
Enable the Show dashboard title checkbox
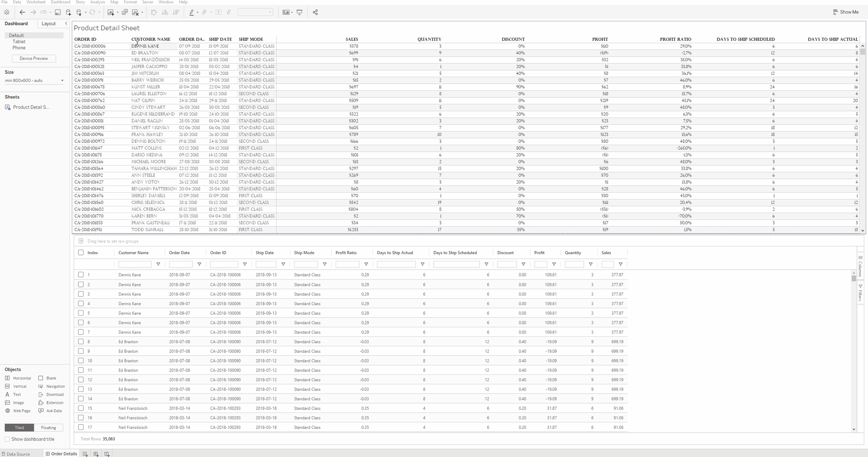tap(7, 439)
